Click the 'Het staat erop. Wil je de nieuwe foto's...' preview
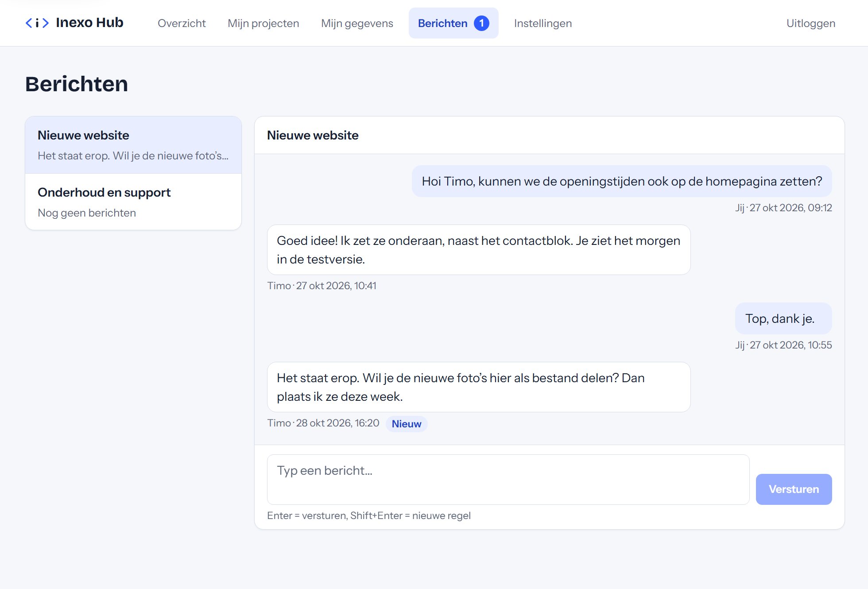Viewport: 868px width, 589px height. click(x=133, y=156)
